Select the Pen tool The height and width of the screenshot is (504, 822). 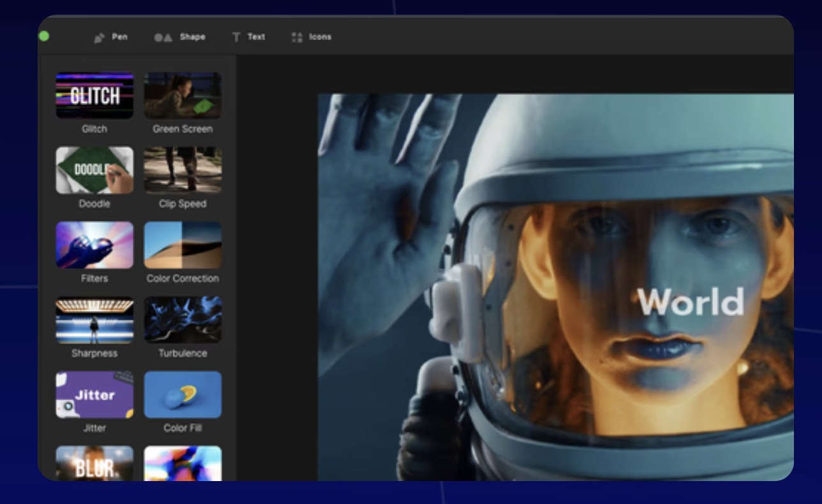pyautogui.click(x=111, y=37)
